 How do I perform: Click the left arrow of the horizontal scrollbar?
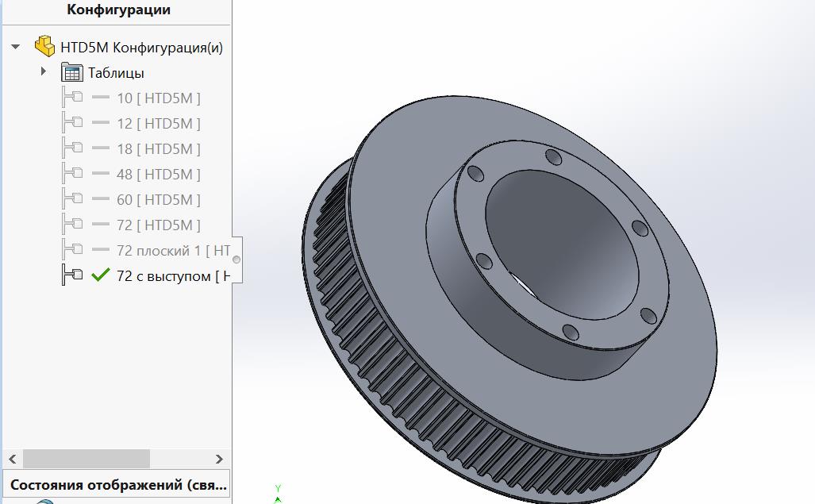coord(13,459)
